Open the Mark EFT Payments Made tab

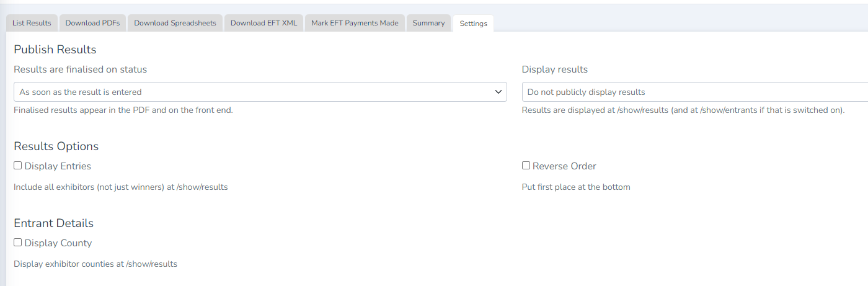click(355, 23)
